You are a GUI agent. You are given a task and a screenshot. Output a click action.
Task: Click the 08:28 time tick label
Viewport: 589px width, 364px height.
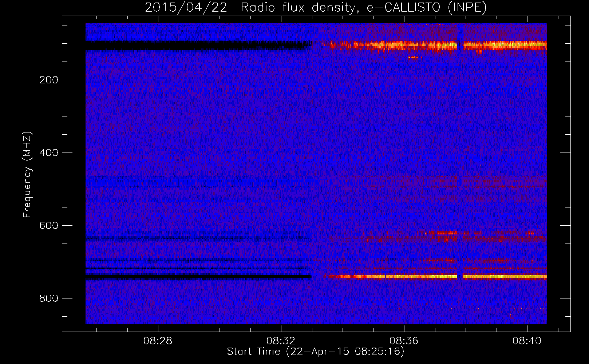[158, 341]
